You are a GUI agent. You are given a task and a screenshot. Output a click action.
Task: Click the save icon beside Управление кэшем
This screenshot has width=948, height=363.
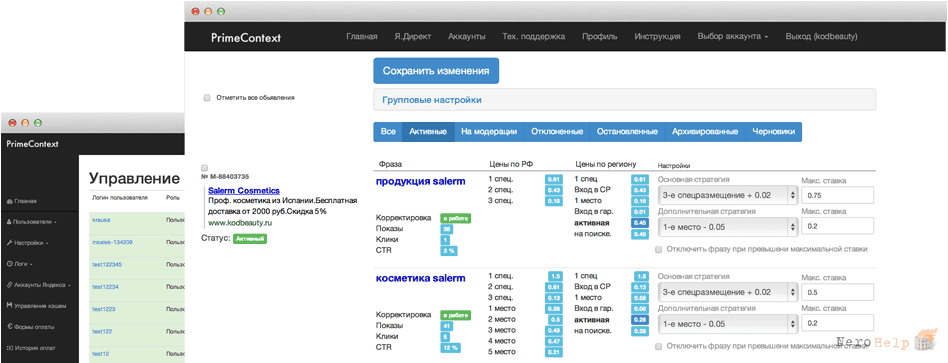coord(9,306)
